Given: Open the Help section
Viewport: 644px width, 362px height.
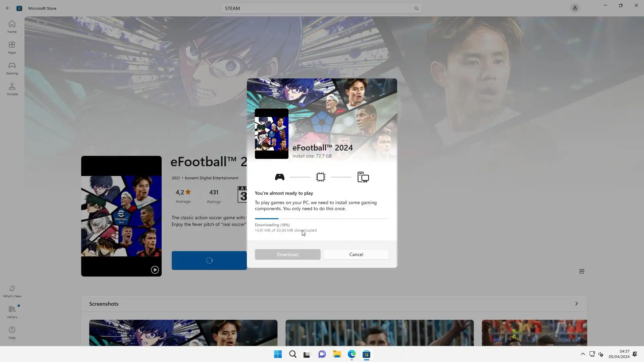Looking at the screenshot, I should tap(12, 333).
